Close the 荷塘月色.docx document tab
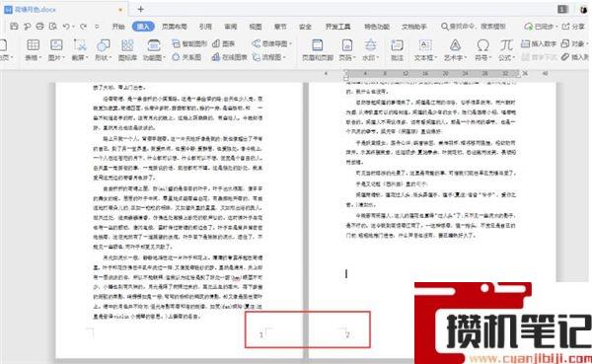Screen dimensions: 592x364 (120, 10)
